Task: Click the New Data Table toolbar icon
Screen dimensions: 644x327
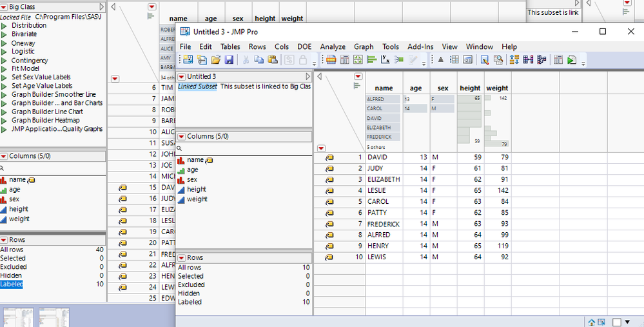Action: tap(188, 59)
